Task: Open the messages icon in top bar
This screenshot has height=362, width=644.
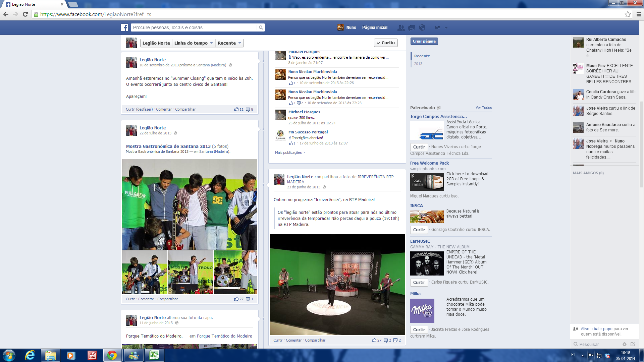Action: tap(412, 27)
